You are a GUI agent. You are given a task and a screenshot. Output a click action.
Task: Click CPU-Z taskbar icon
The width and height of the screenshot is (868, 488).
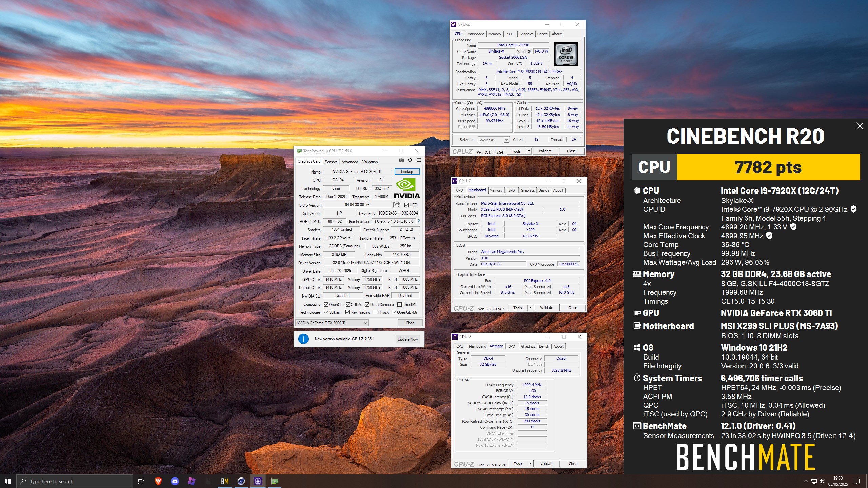(258, 481)
